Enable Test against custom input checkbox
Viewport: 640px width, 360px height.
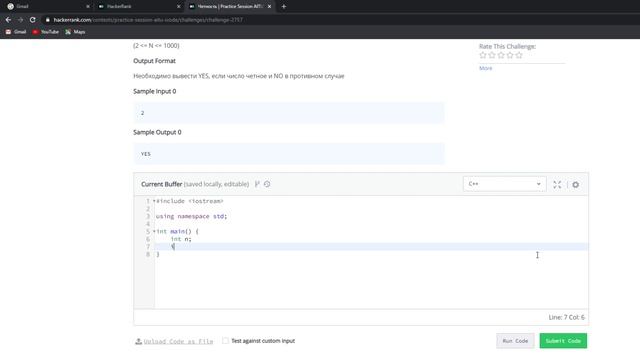click(225, 340)
